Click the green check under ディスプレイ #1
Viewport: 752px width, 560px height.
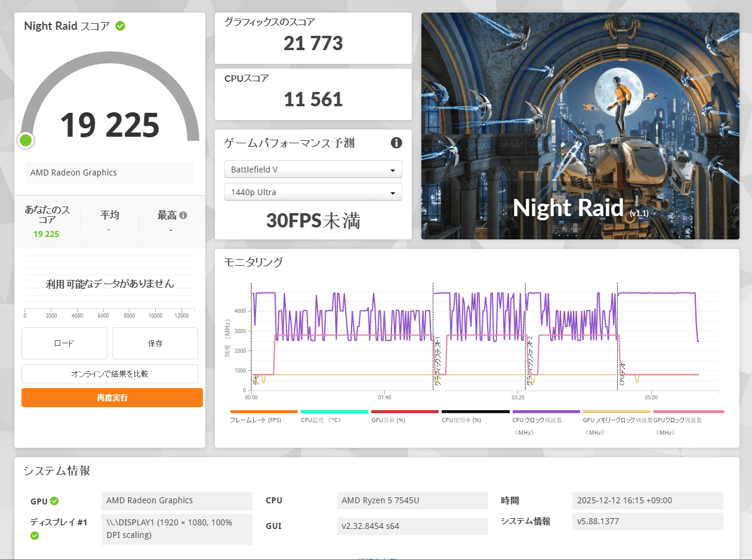(35, 536)
